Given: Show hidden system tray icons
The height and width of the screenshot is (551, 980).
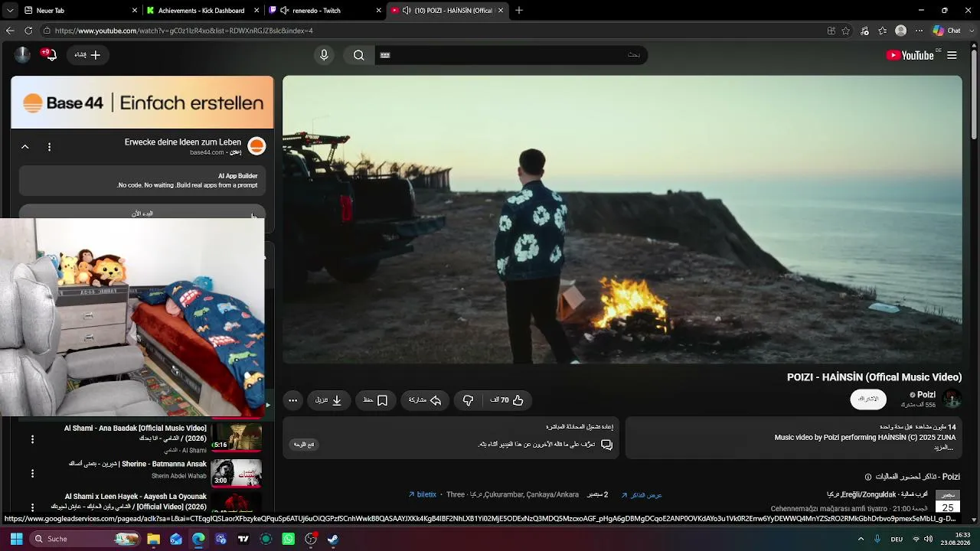Looking at the screenshot, I should 861,539.
